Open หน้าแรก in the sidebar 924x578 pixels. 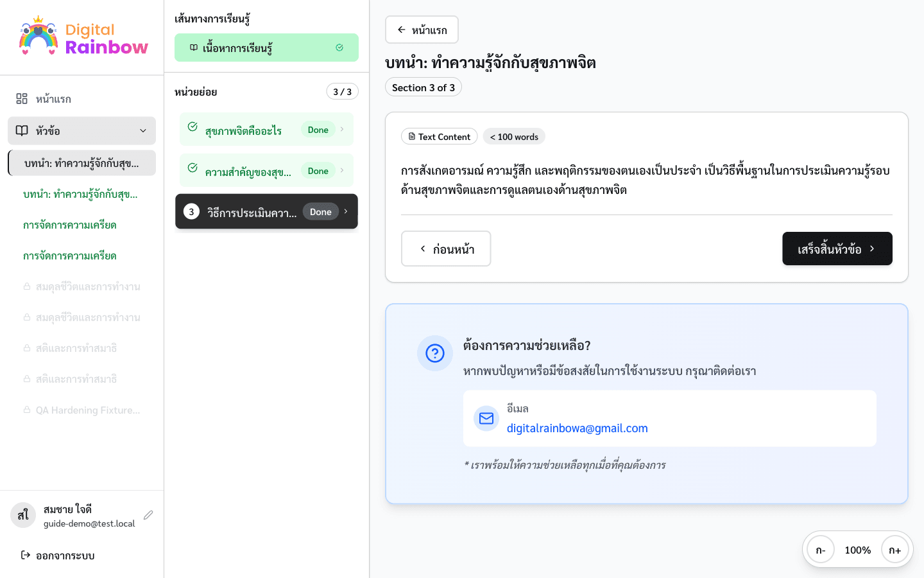pyautogui.click(x=81, y=99)
